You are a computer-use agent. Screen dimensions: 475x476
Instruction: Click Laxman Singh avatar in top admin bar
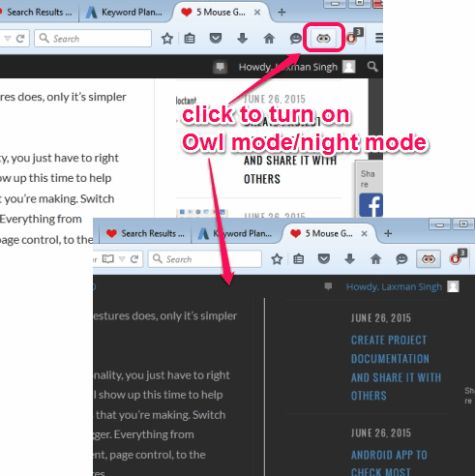pos(349,67)
